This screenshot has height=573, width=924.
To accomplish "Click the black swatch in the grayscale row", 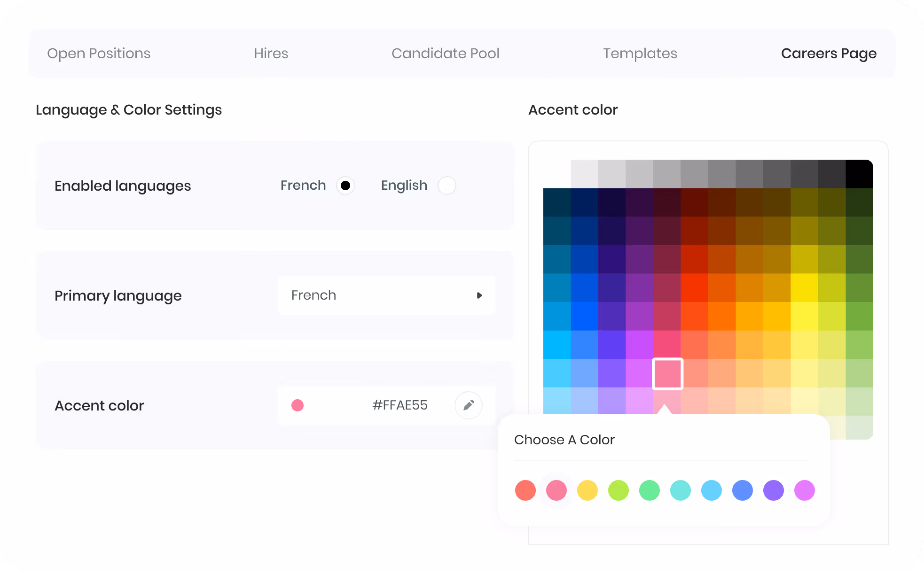I will (x=860, y=174).
